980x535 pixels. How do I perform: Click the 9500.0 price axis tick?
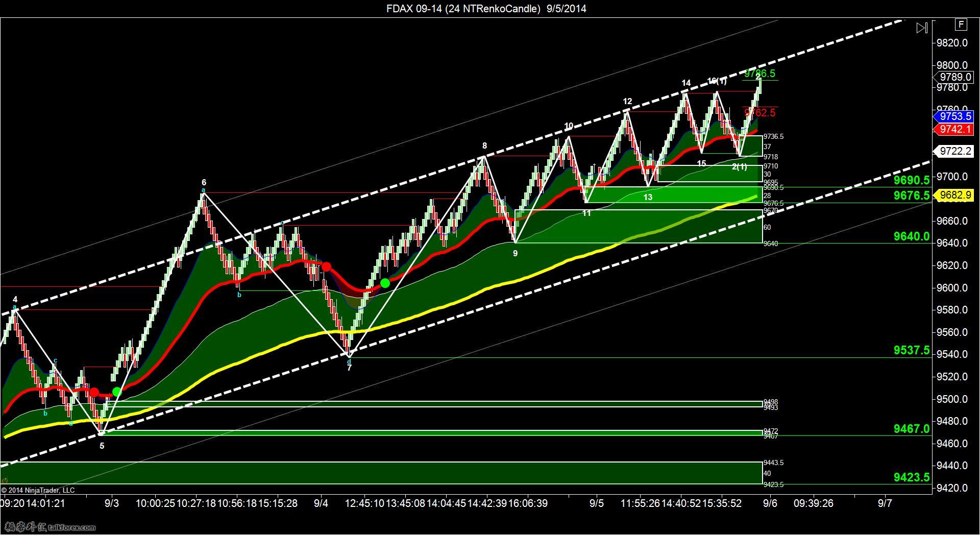click(952, 399)
